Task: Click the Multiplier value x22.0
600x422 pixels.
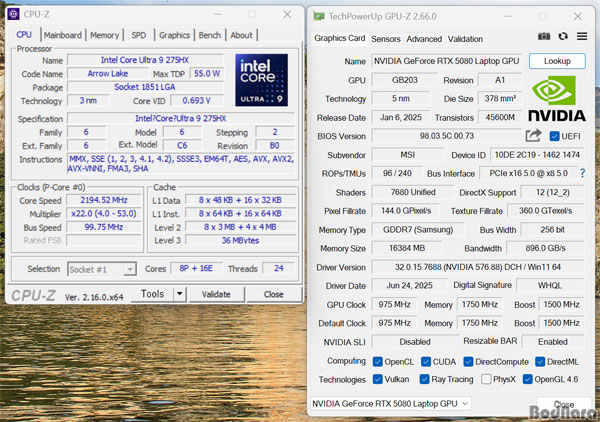Action: coord(104,213)
